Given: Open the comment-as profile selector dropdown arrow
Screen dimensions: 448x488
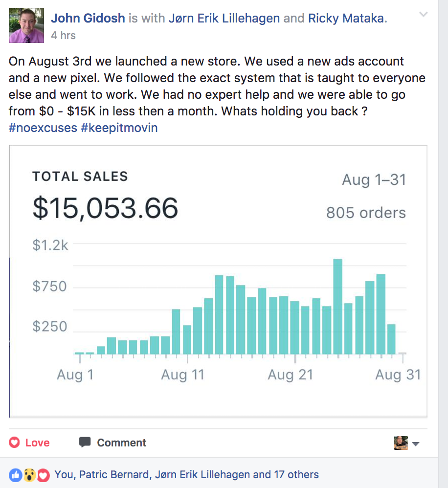Looking at the screenshot, I should [x=416, y=444].
